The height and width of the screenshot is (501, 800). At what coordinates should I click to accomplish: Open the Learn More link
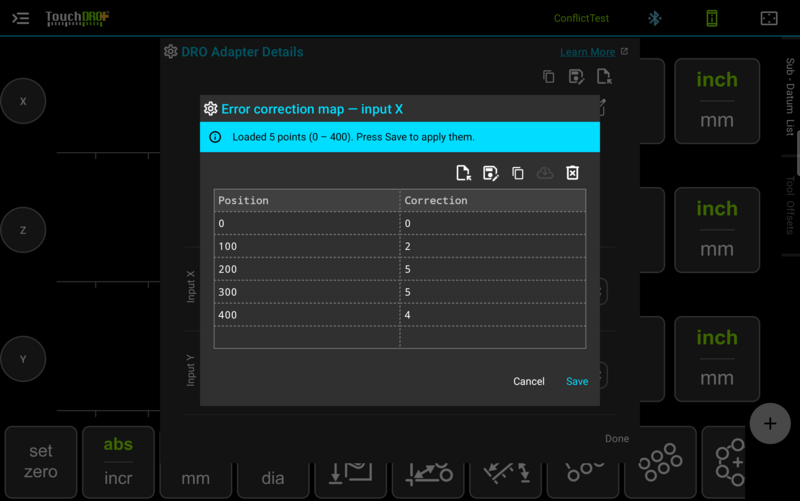[587, 52]
